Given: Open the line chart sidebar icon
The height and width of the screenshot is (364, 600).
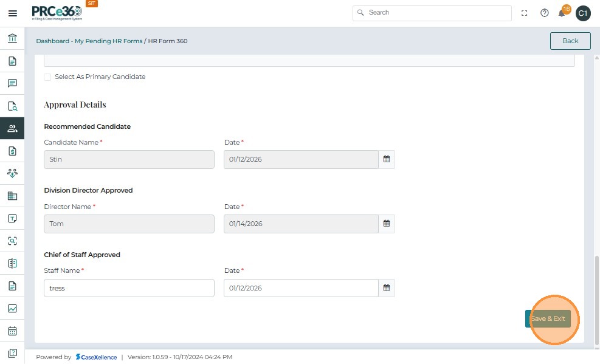Looking at the screenshot, I should (12, 308).
